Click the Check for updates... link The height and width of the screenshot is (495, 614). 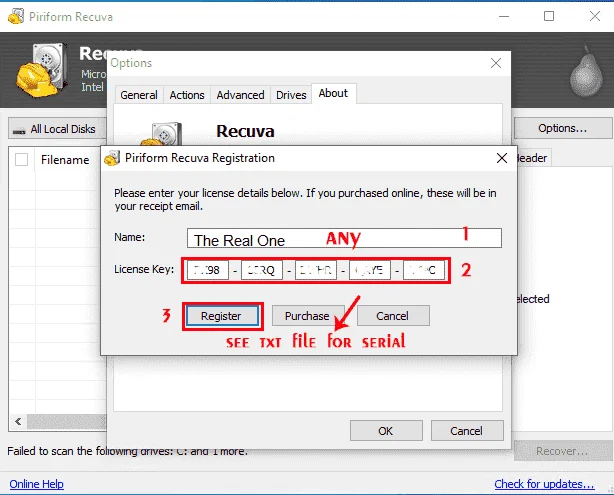tap(544, 484)
